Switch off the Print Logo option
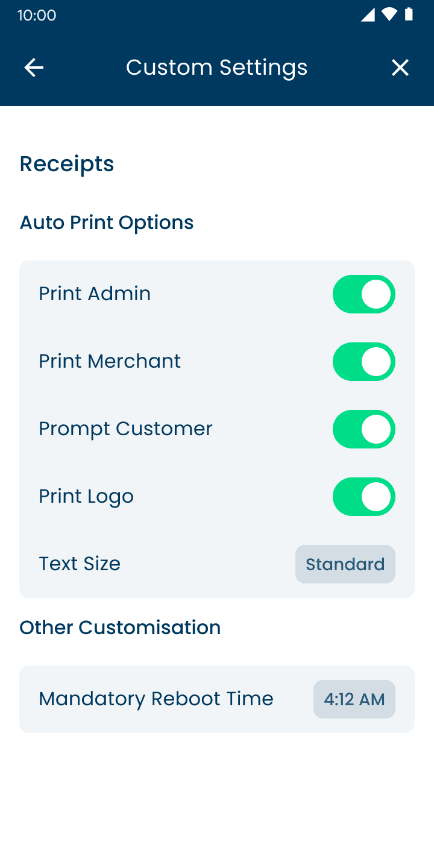 coord(364,497)
